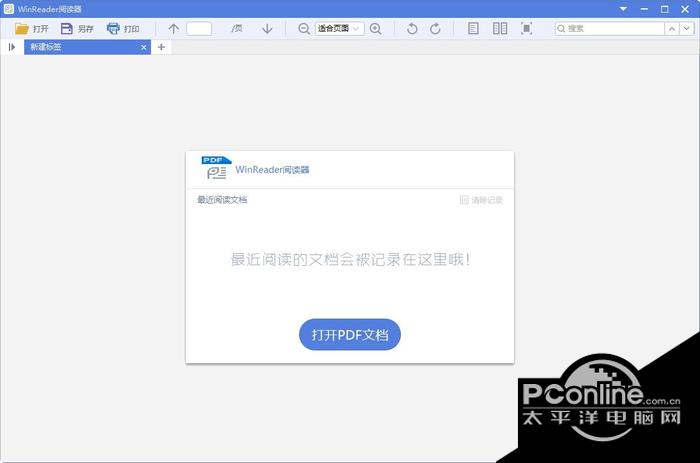Minimize the WinReader window

pyautogui.click(x=644, y=9)
